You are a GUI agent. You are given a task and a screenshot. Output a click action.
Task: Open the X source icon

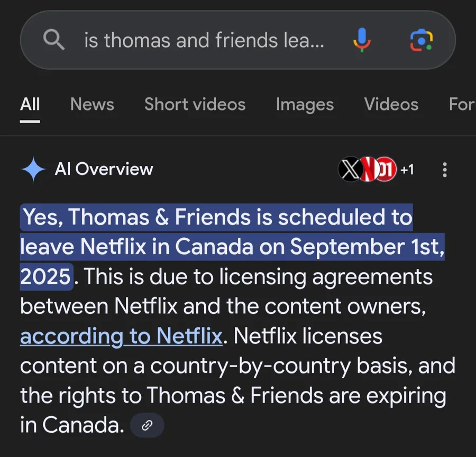pyautogui.click(x=350, y=169)
